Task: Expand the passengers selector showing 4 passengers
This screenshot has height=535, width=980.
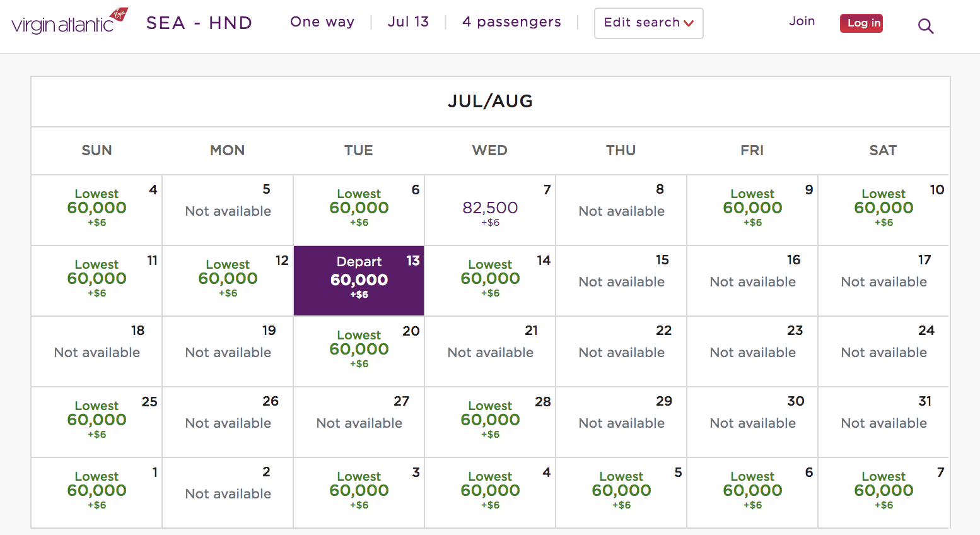Action: coord(511,22)
